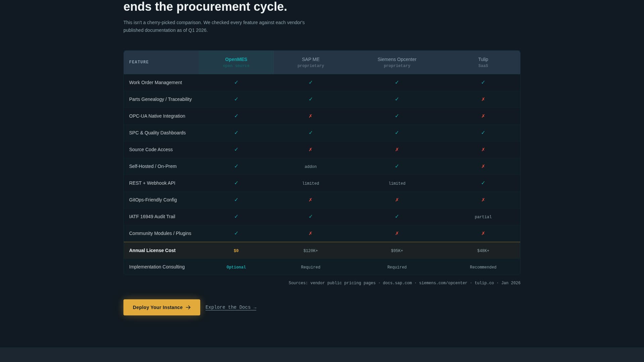Select the SAP ME column header
The width and height of the screenshot is (644, 362).
(x=311, y=62)
